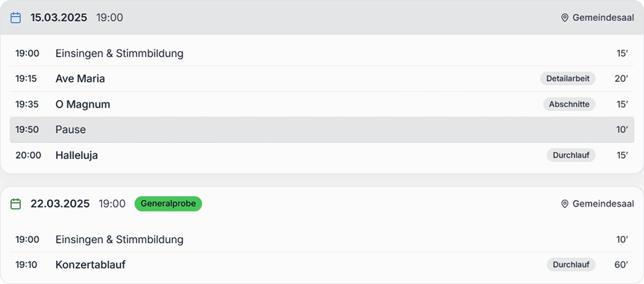Click the Durchlauf tag on Konzertablauf
Viewport: 644px width, 284px height.
pos(571,264)
